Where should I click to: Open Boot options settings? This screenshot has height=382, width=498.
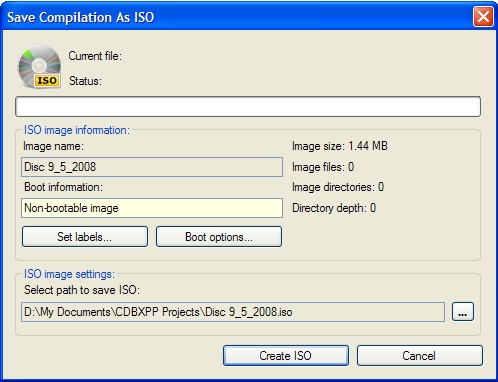pos(219,237)
